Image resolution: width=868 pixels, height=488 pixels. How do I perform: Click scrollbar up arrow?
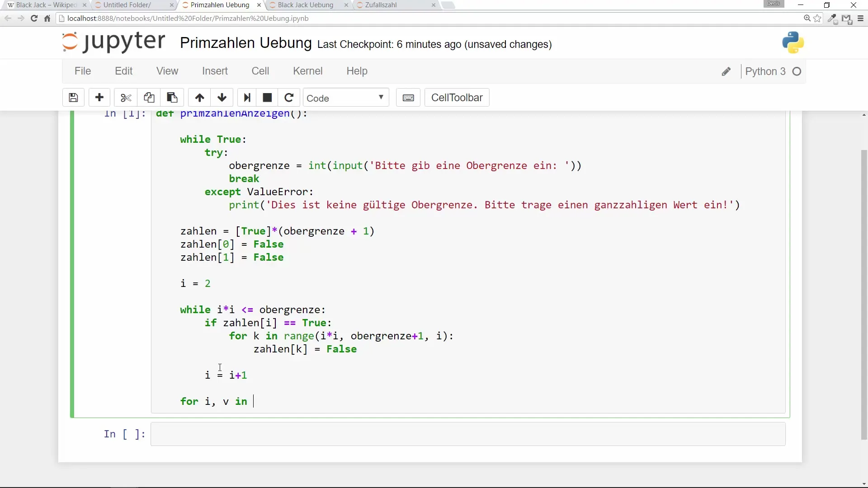[864, 115]
